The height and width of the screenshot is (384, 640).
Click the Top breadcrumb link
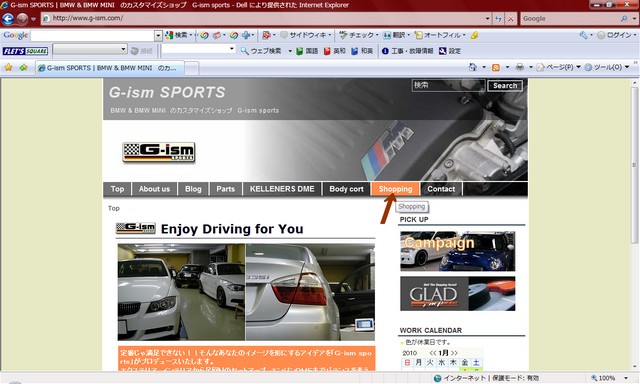coord(114,208)
